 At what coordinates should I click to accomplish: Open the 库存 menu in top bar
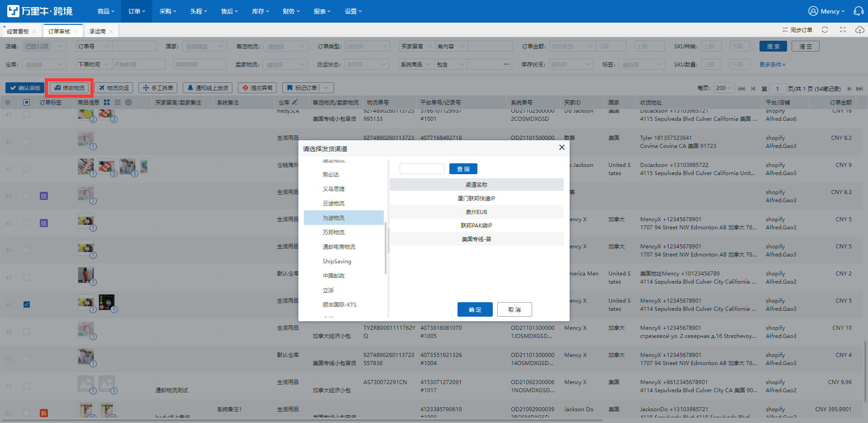[260, 11]
